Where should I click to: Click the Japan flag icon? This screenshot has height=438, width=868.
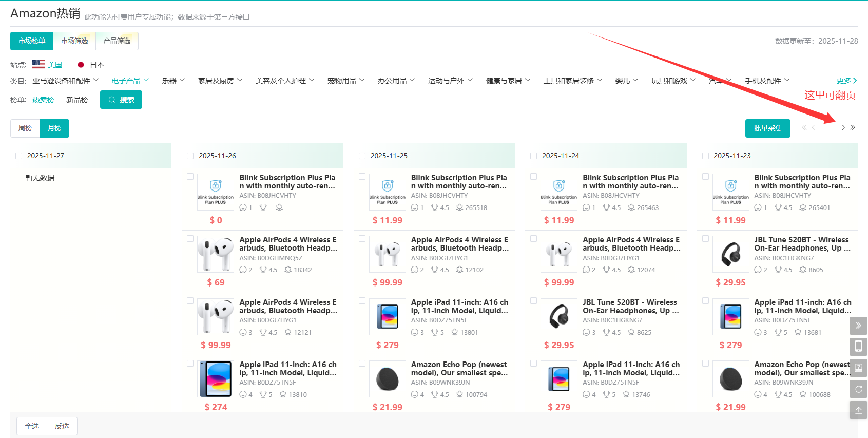tap(81, 65)
